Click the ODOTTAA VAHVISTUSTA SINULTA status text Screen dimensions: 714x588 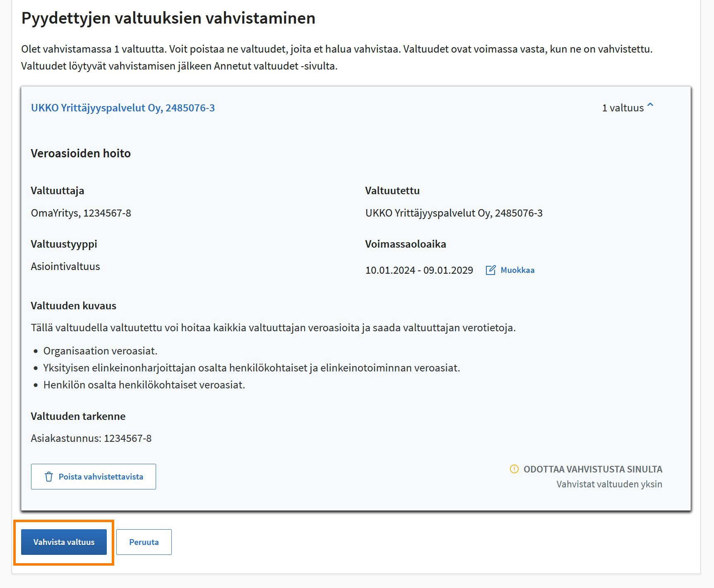[593, 469]
